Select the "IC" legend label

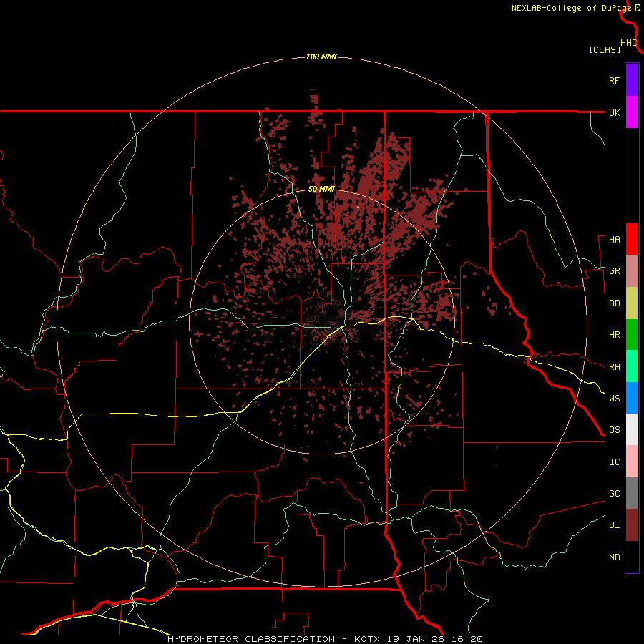pos(614,462)
